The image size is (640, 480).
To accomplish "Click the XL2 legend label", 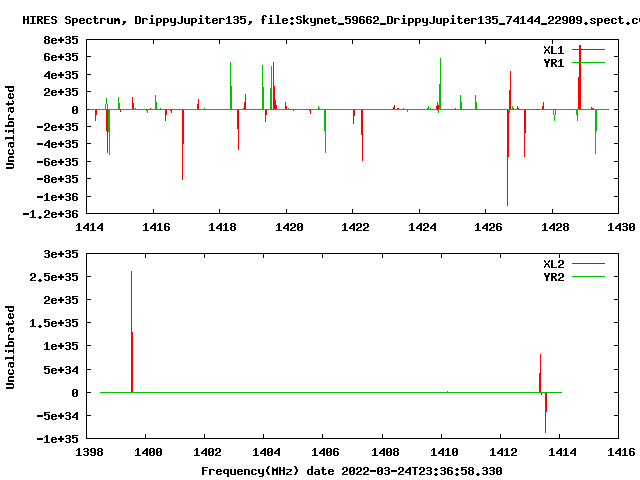I will (x=553, y=264).
